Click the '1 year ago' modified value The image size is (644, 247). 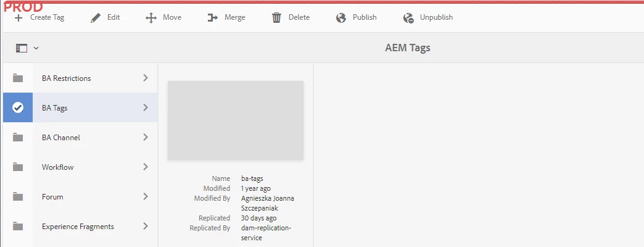click(255, 188)
